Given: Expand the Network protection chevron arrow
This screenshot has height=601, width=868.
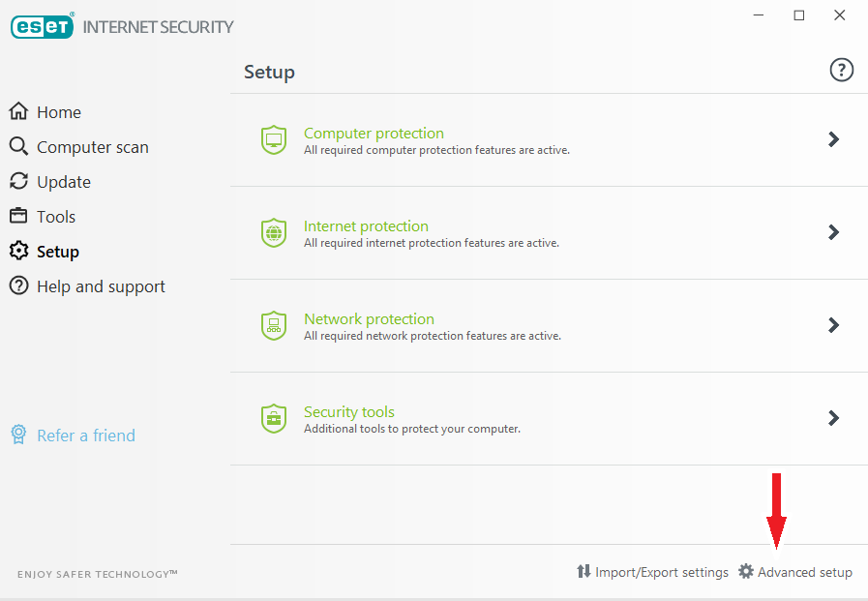Looking at the screenshot, I should (833, 325).
